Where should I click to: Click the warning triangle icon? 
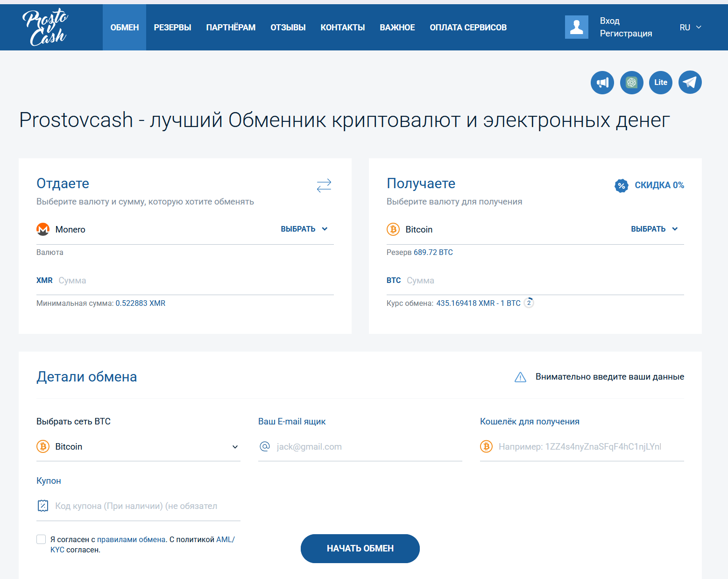tap(520, 377)
